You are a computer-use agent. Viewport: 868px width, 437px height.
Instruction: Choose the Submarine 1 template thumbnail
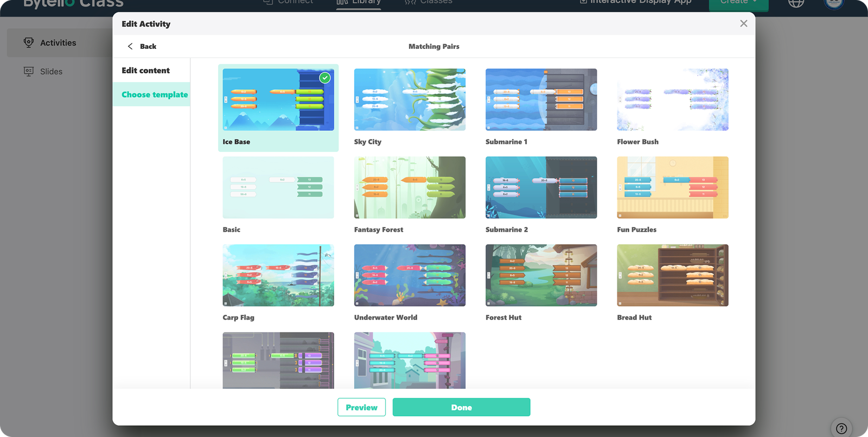(x=541, y=100)
